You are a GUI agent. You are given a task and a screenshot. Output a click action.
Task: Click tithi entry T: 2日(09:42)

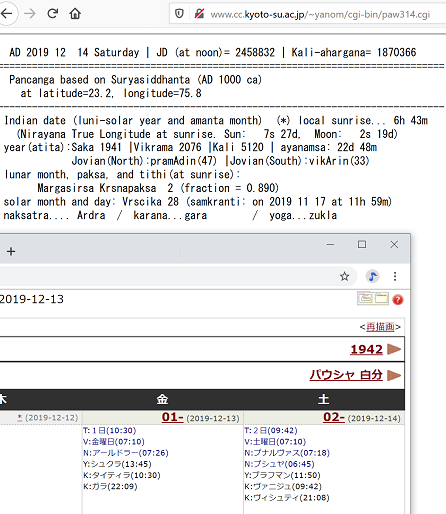tap(271, 430)
